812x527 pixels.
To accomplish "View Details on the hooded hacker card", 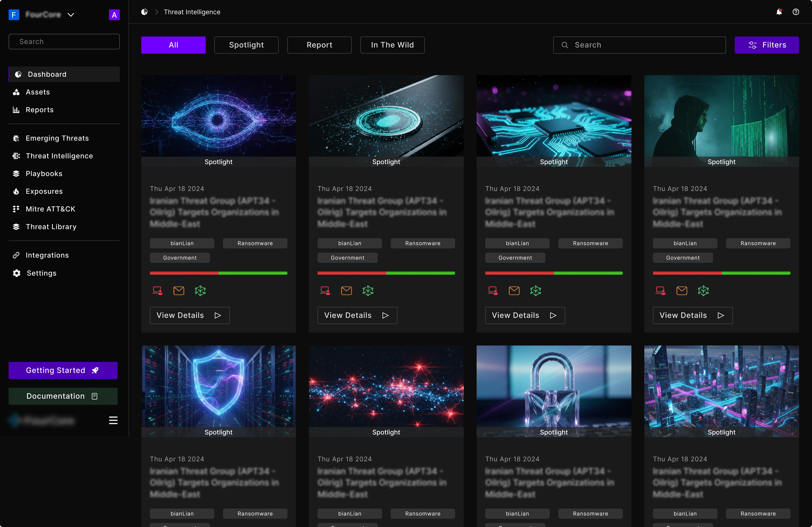I will 693,315.
